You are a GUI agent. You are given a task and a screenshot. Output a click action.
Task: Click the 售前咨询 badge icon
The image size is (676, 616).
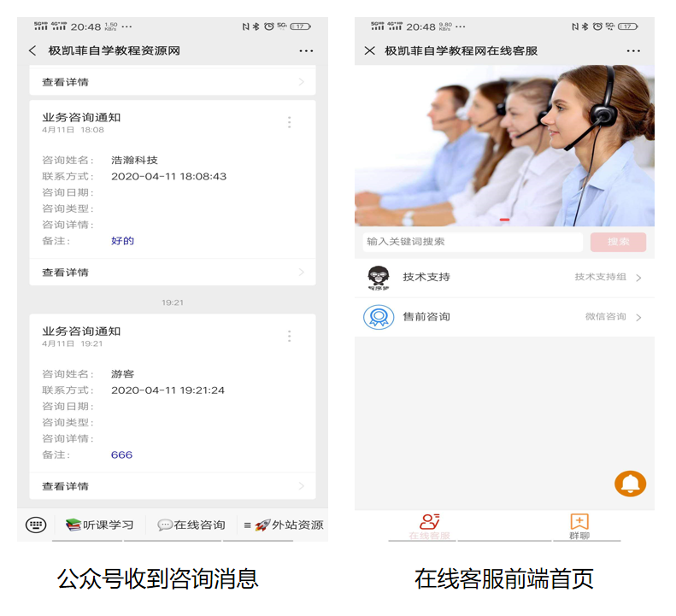coord(379,317)
